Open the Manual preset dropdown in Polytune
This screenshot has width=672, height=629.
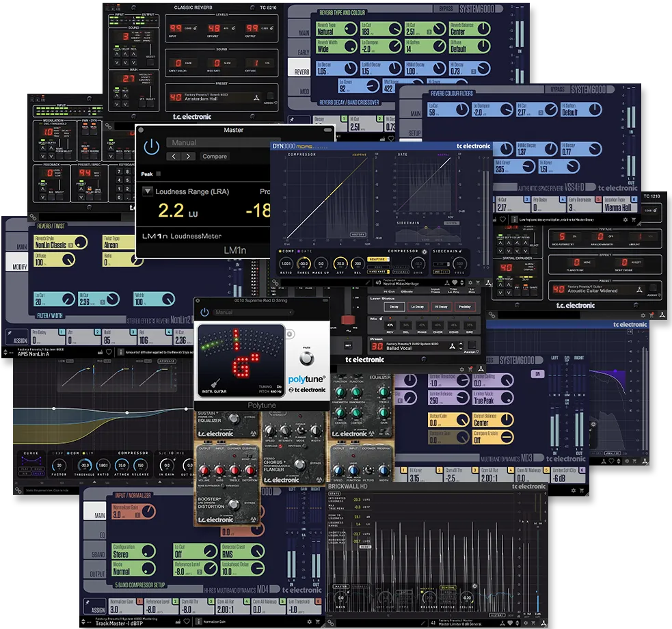click(253, 312)
